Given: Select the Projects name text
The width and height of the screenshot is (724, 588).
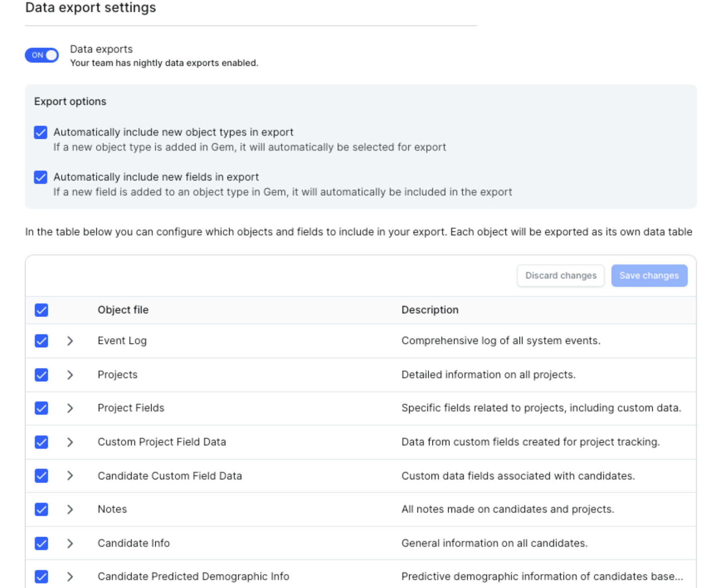Looking at the screenshot, I should [118, 374].
